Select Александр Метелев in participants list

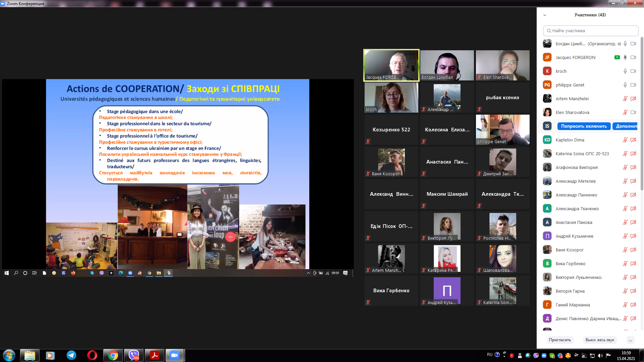[576, 181]
